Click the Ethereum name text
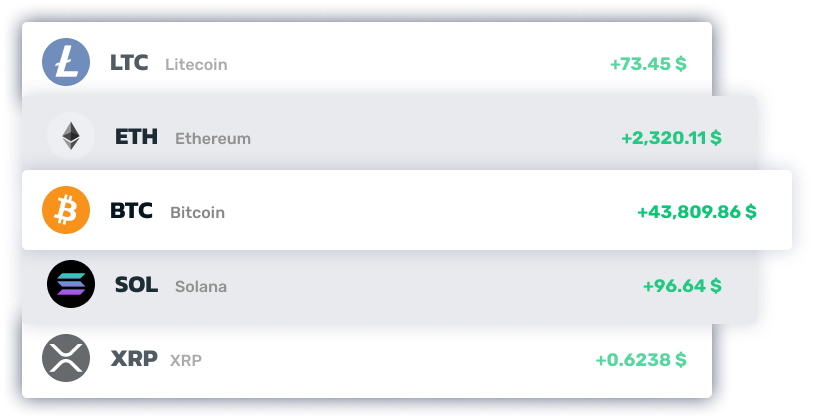 (x=213, y=139)
